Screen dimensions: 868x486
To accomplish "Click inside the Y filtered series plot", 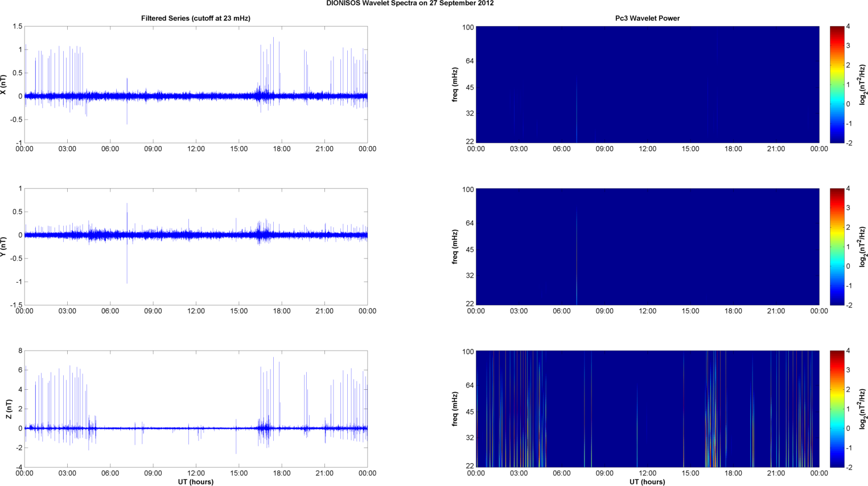I will coord(196,247).
